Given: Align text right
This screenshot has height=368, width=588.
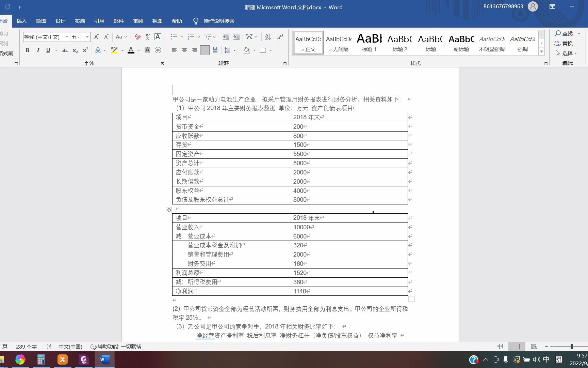Looking at the screenshot, I should pos(194,50).
